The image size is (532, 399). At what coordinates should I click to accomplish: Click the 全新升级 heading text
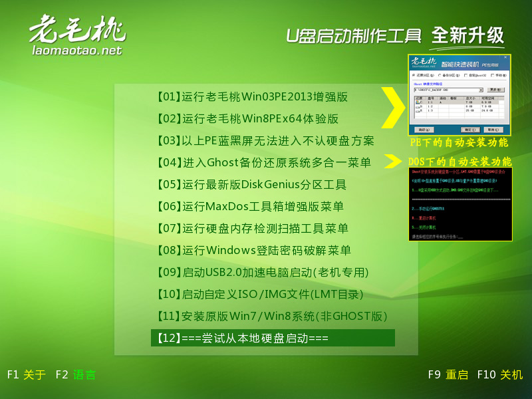tap(468, 35)
